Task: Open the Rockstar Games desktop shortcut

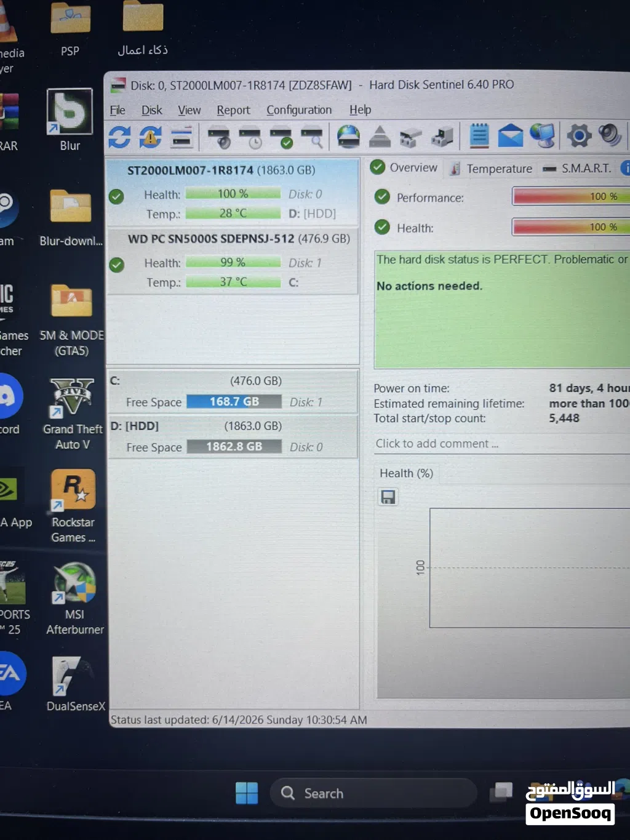Action: (x=73, y=506)
